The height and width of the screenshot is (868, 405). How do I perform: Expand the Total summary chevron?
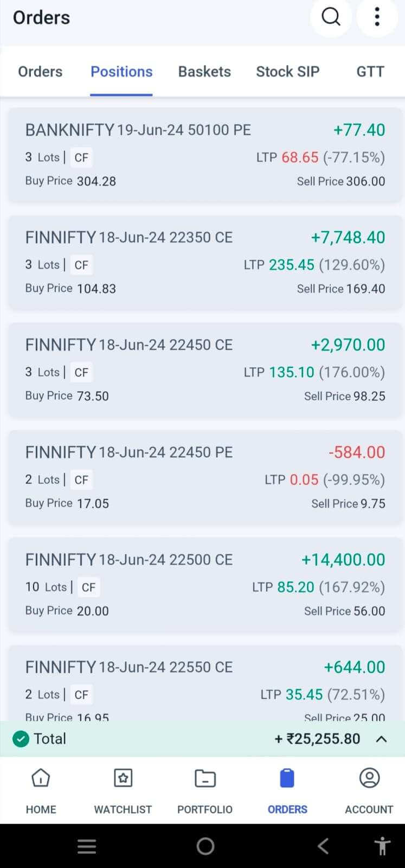pyautogui.click(x=382, y=739)
